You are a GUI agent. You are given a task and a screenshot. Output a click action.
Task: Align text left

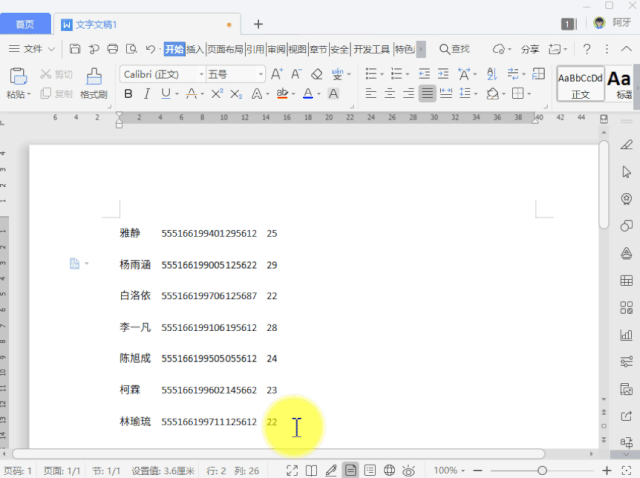click(x=371, y=93)
